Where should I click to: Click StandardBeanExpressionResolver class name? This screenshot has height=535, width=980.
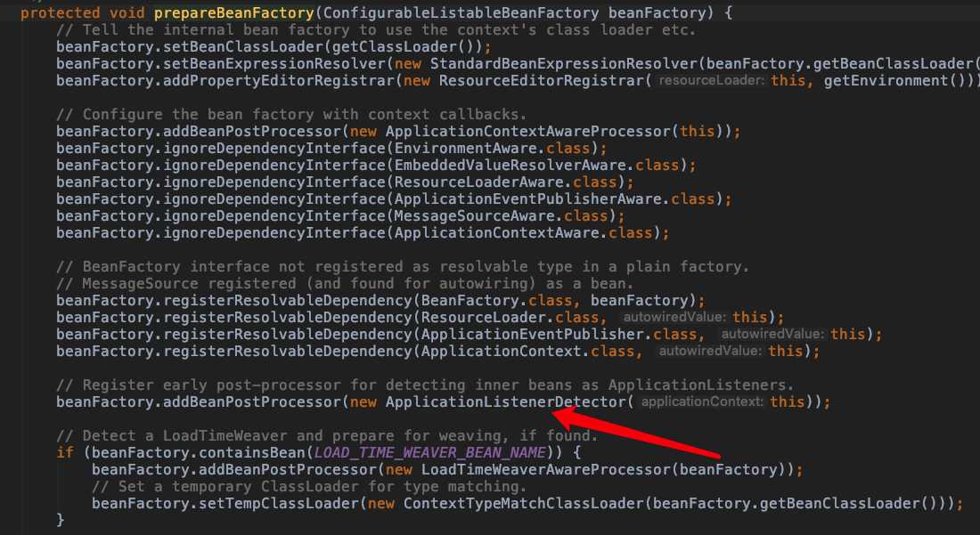pyautogui.click(x=563, y=63)
